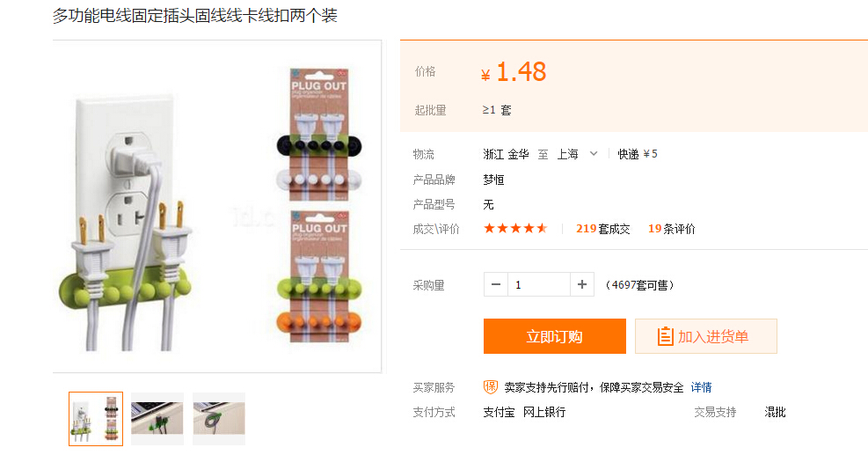The image size is (868, 455).
Task: Decrease purchase quantity with minus button
Action: click(495, 284)
